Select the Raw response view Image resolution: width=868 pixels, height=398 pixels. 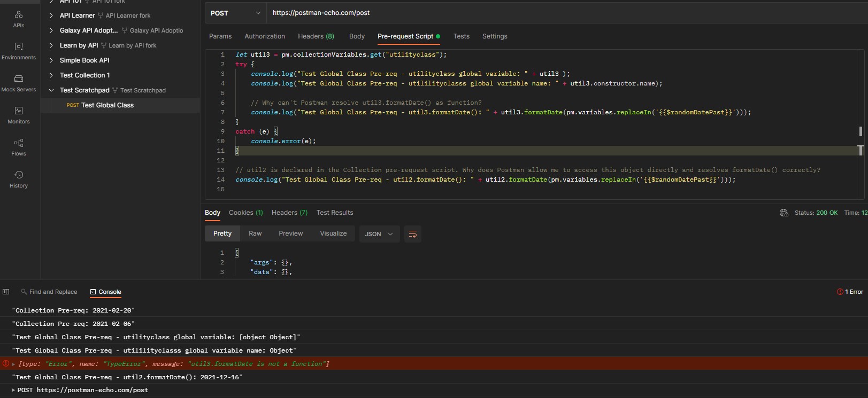(255, 233)
